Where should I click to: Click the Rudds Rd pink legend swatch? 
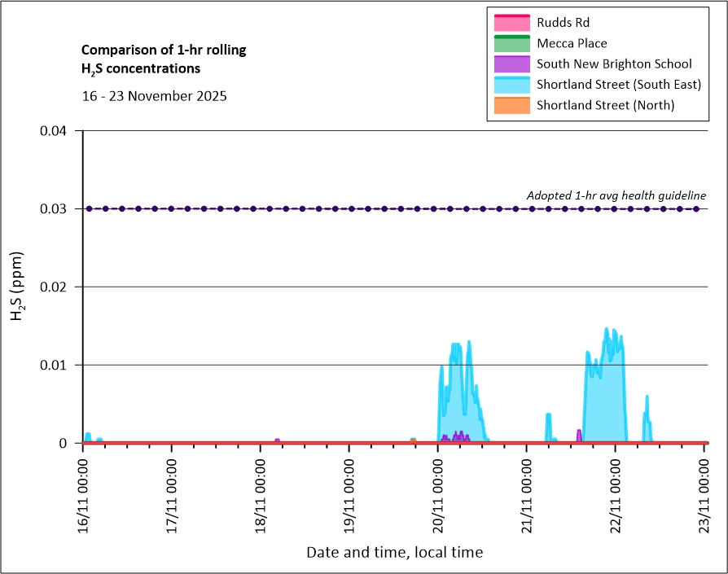(511, 22)
